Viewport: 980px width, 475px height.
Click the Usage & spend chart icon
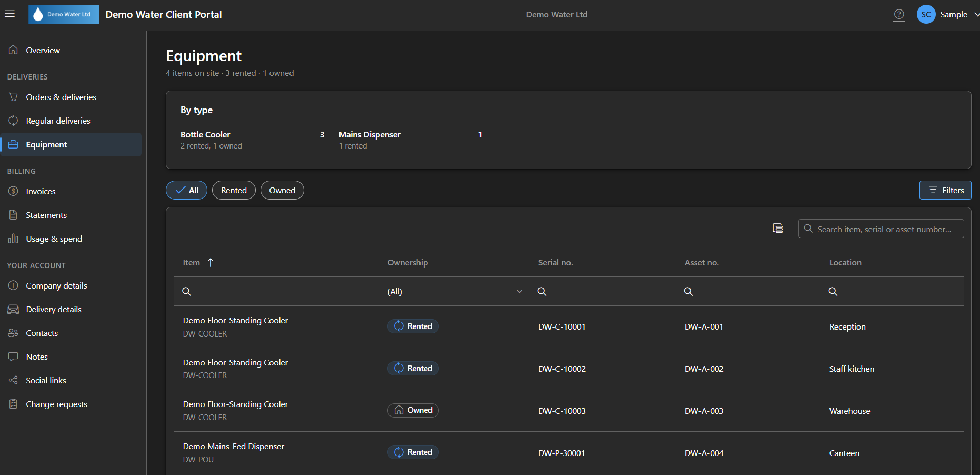tap(13, 239)
